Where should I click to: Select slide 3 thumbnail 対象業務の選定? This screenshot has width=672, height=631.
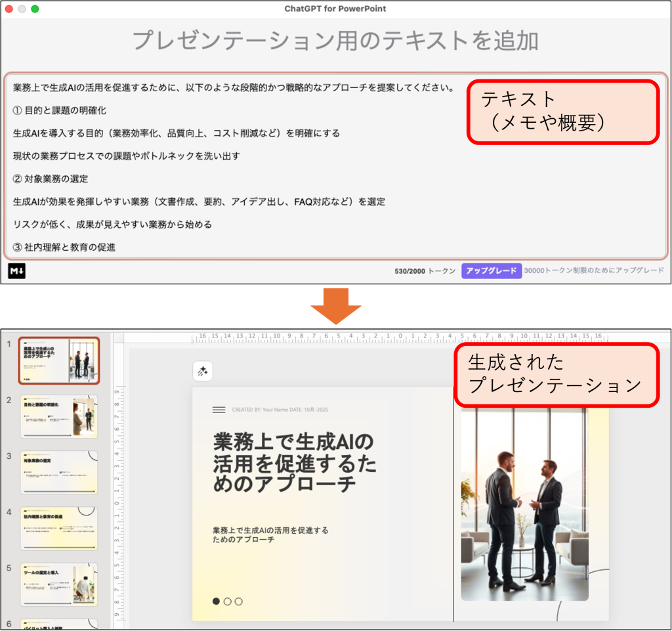pos(59,472)
